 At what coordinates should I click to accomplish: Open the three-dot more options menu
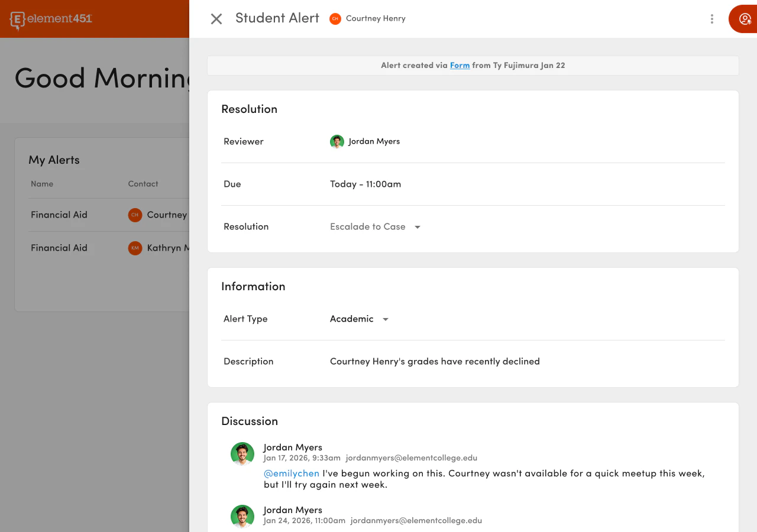point(712,19)
